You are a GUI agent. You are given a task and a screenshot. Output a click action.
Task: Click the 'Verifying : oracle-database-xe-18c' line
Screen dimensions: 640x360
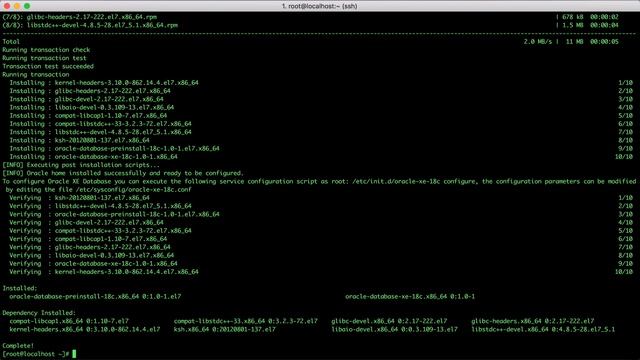[x=93, y=263]
